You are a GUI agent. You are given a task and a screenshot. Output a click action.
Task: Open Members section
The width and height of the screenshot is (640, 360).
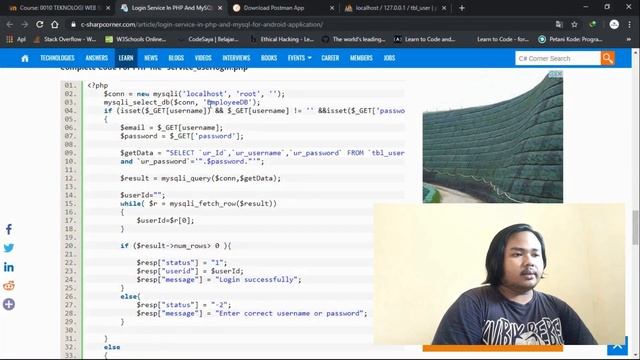[361, 58]
